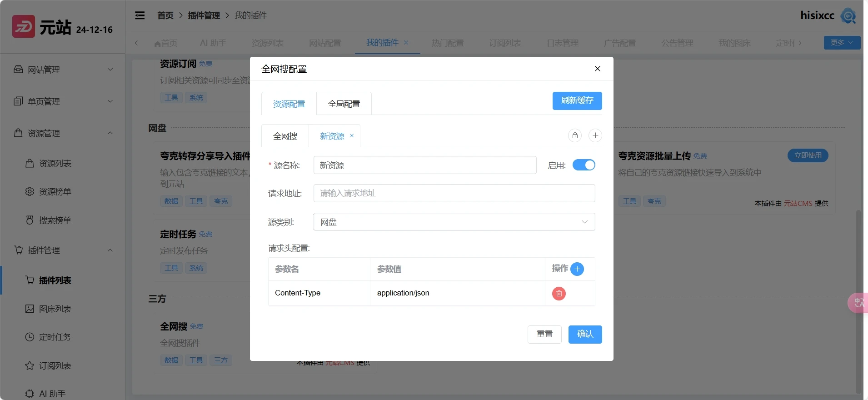Viewport: 868px width, 400px height.
Task: Open the 源类别 dropdown
Action: coord(454,222)
